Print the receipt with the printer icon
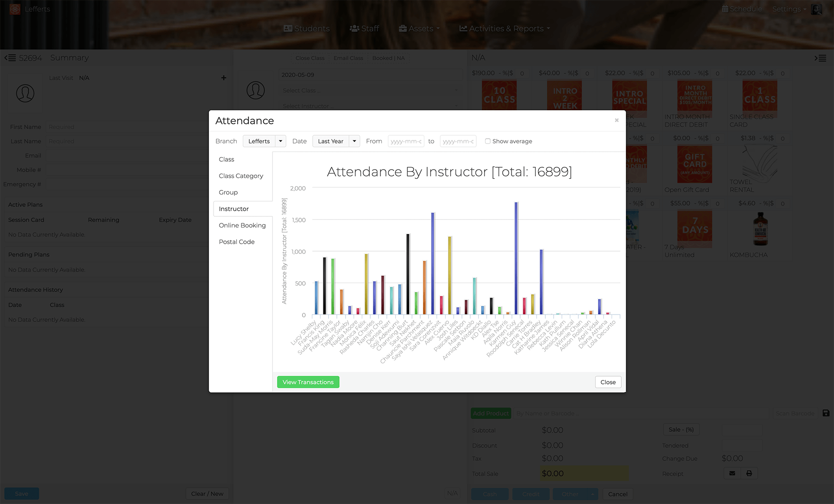The width and height of the screenshot is (834, 504). (749, 473)
